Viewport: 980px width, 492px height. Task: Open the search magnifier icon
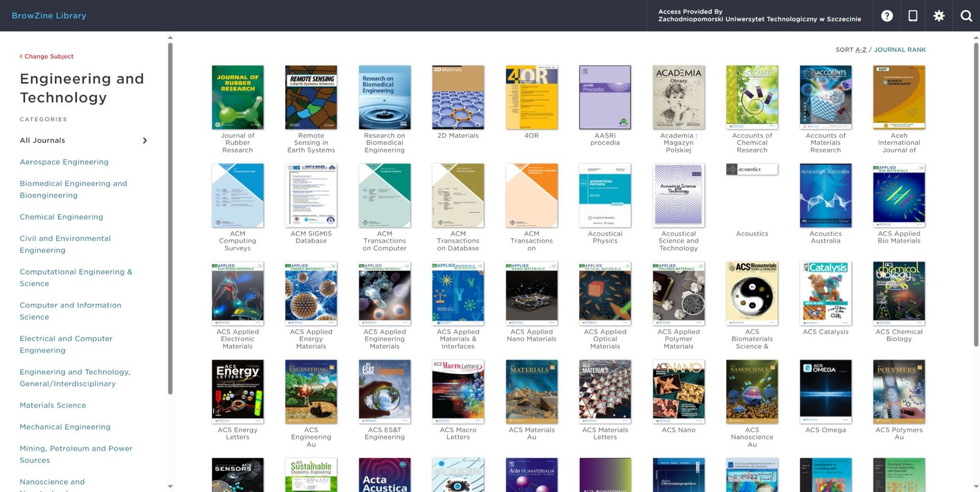click(966, 16)
